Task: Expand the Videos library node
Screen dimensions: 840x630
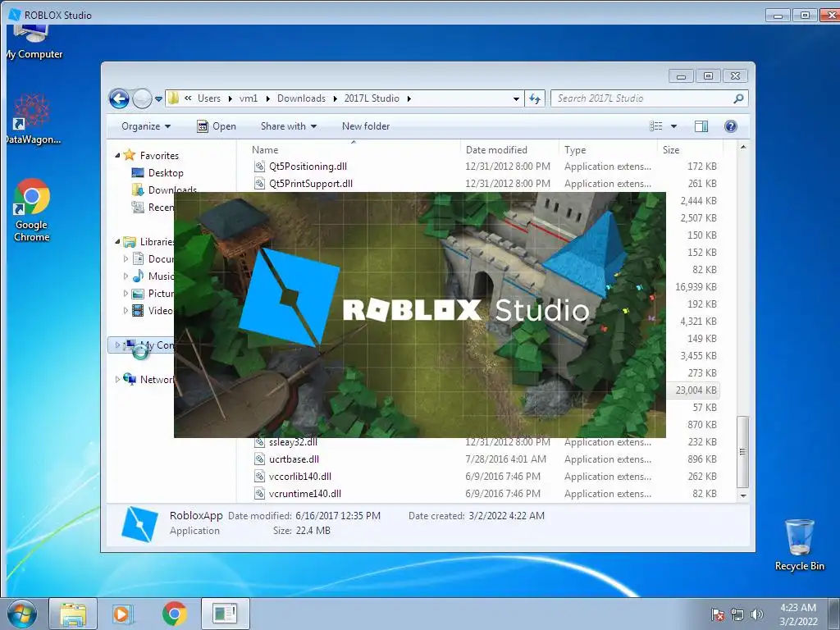Action: point(126,311)
